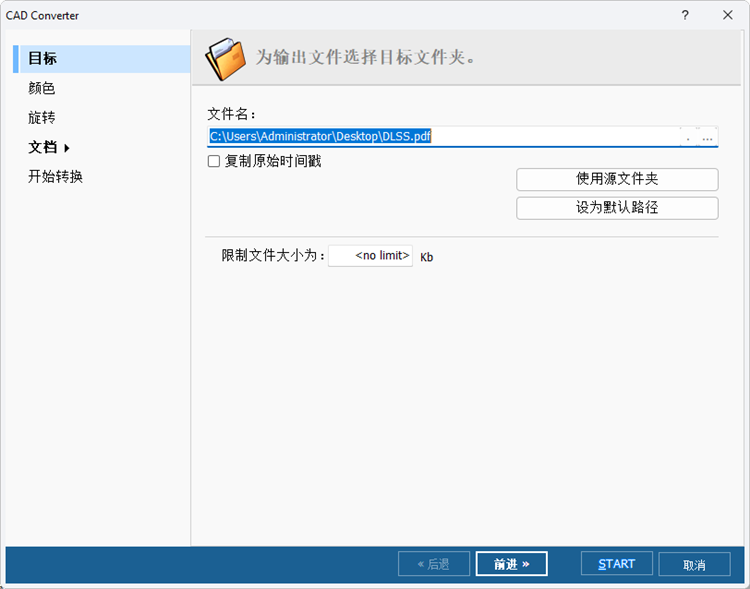Click the 前进 next button
The image size is (750, 589).
[511, 564]
